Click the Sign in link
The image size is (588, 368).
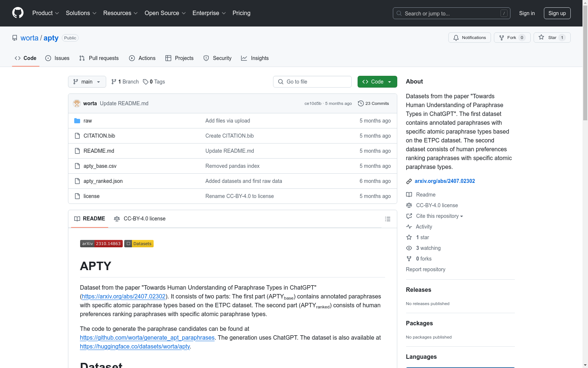(x=527, y=13)
